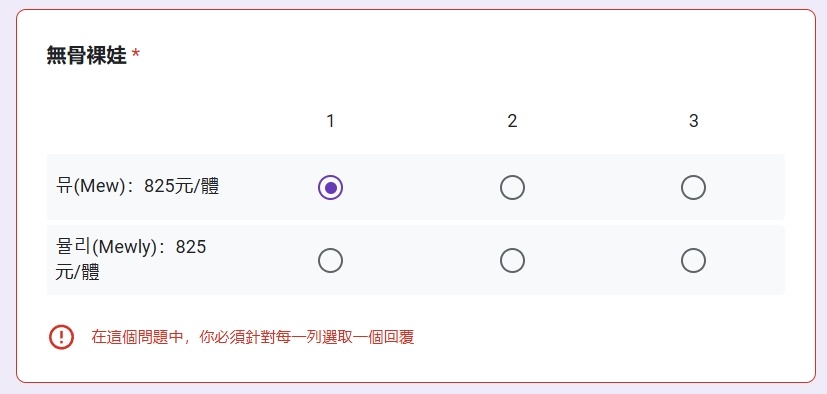Click the 無骨裸娃 question title
Screen dimensions: 827x394
coord(86,55)
